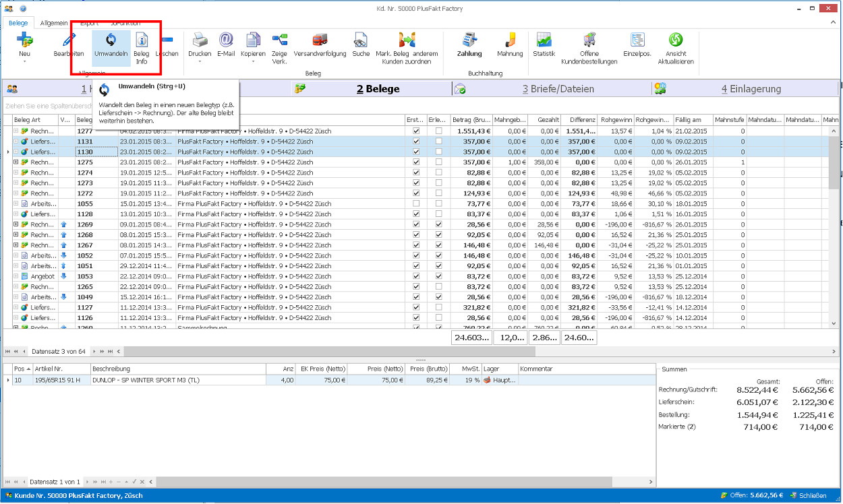
Task: Click the E-Mail icon in the toolbar
Action: 226,41
